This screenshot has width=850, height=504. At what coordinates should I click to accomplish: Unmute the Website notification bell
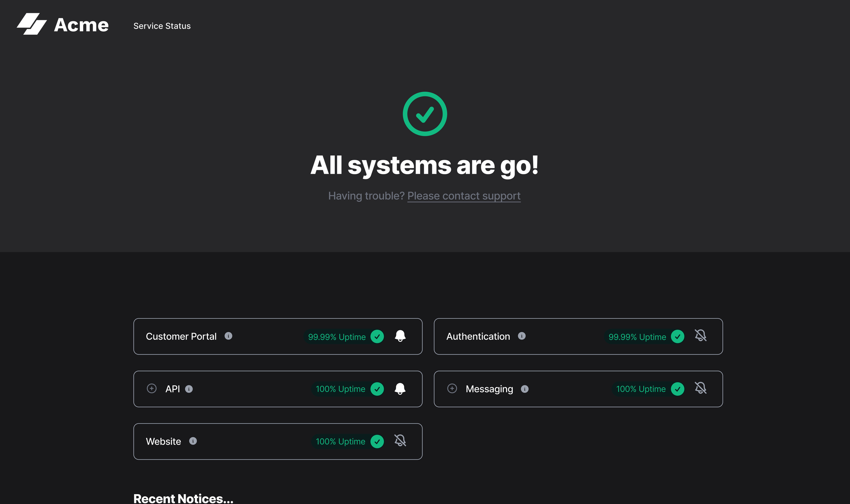[x=400, y=441]
